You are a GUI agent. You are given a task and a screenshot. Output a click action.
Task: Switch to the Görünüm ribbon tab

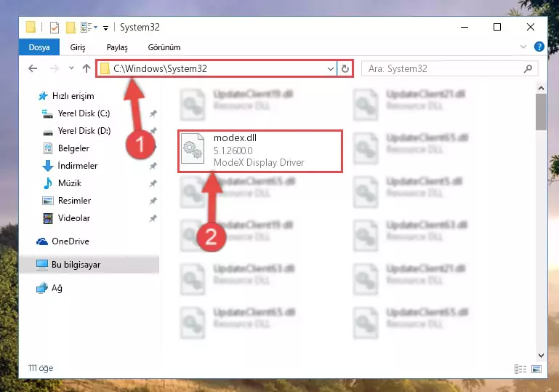point(164,47)
